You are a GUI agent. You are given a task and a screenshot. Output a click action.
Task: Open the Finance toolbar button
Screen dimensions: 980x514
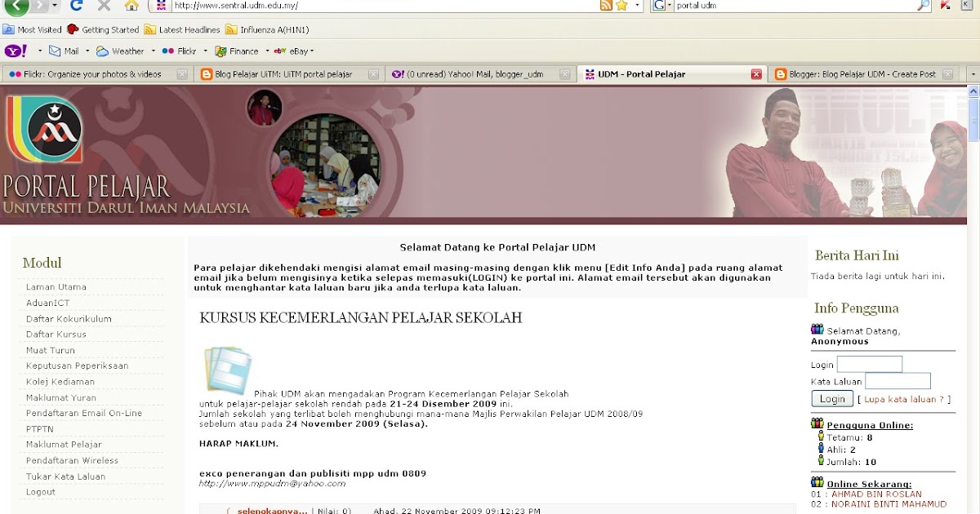click(236, 51)
